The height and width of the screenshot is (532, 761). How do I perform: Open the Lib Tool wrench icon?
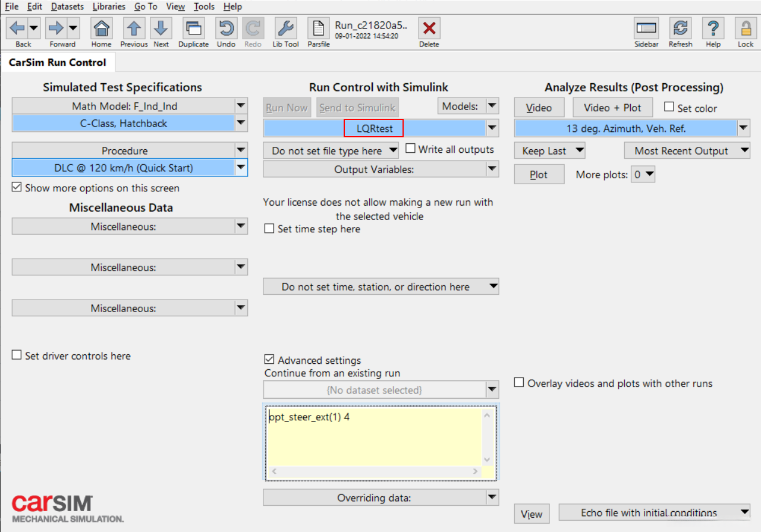(286, 28)
